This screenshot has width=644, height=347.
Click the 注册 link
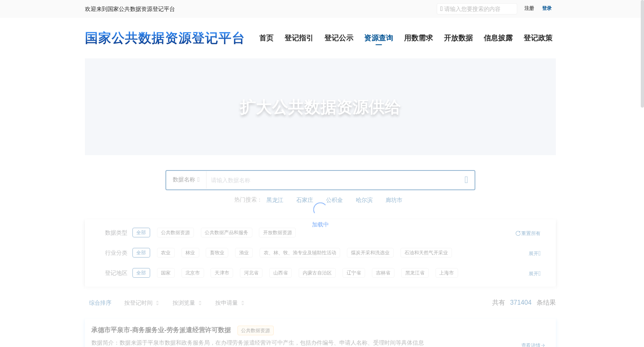click(529, 8)
